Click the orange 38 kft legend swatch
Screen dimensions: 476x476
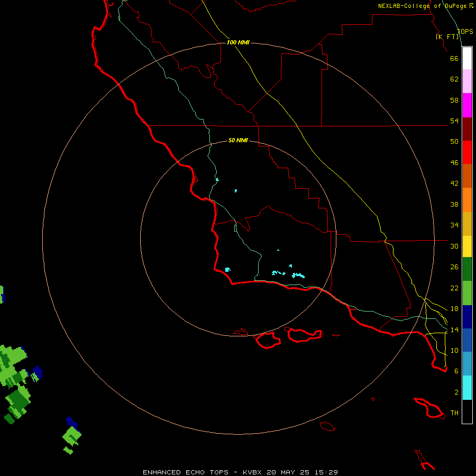coord(467,200)
